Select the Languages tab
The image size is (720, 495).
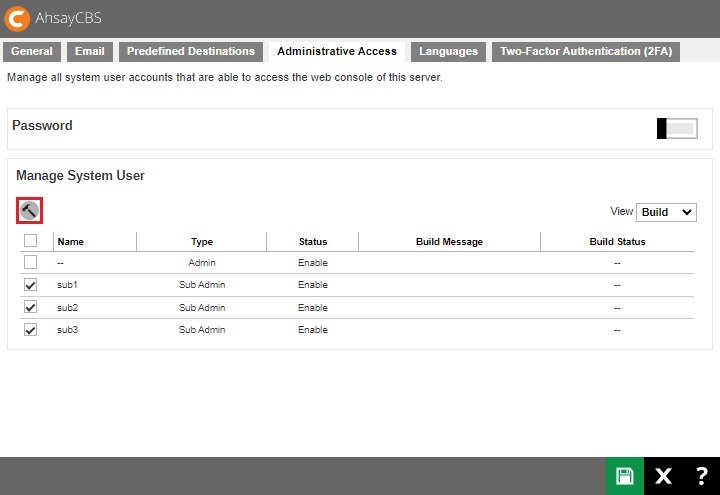pos(448,51)
